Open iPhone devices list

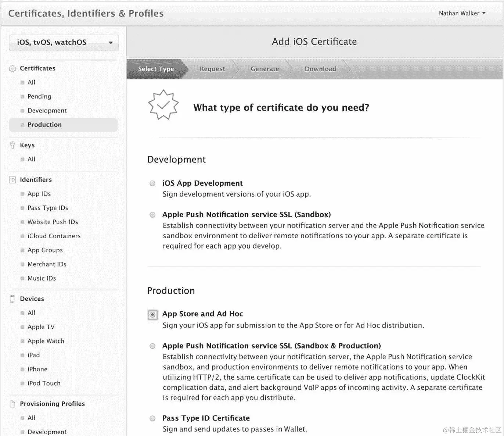[x=37, y=369]
